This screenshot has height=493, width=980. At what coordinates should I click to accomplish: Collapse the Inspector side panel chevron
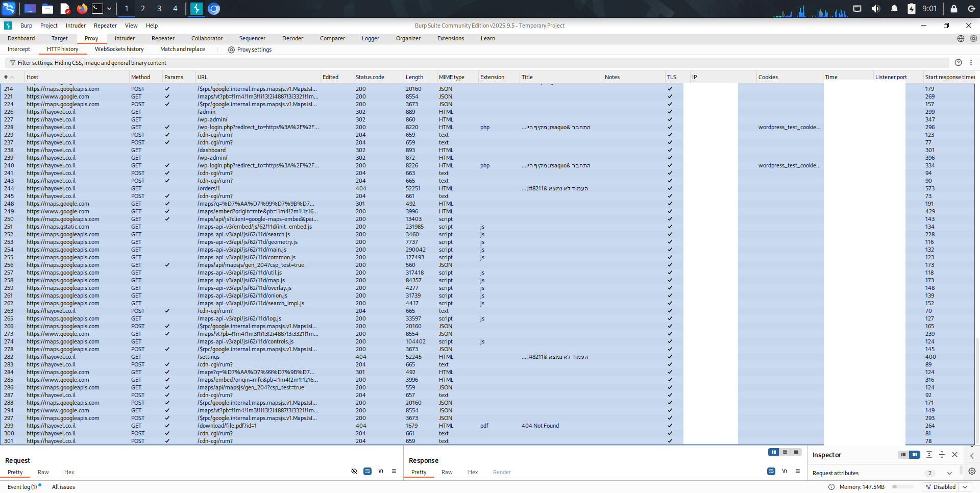click(x=972, y=456)
